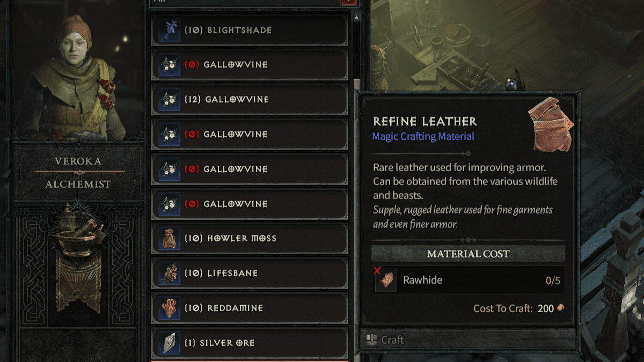Screen dimensions: 644x362
Task: Click the Silver Ore icon
Action: pyautogui.click(x=170, y=343)
